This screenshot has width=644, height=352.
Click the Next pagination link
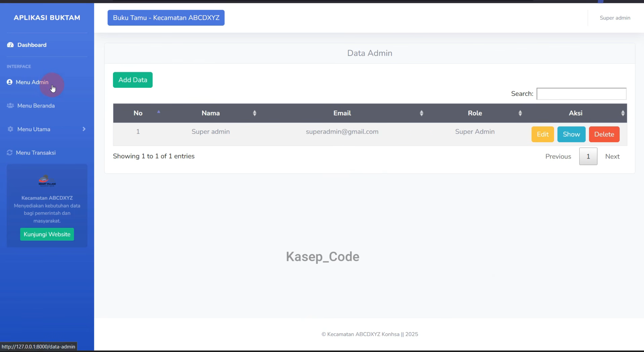[x=612, y=156]
